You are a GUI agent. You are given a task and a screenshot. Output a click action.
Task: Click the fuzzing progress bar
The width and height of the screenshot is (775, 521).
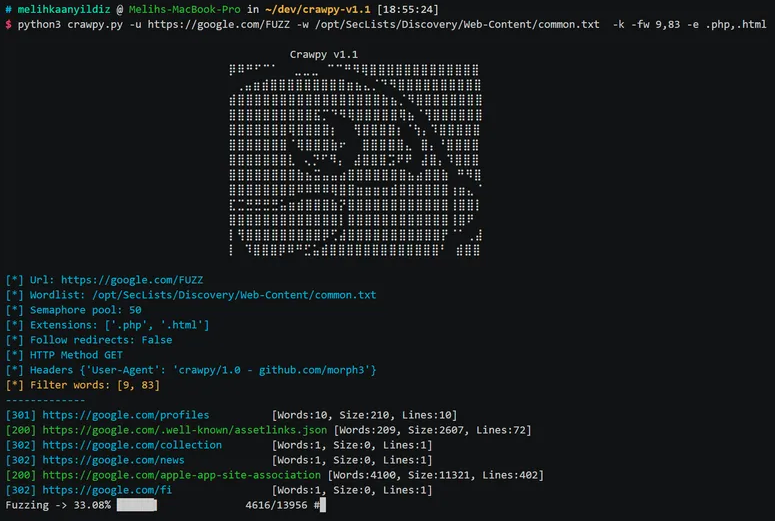tap(137, 505)
